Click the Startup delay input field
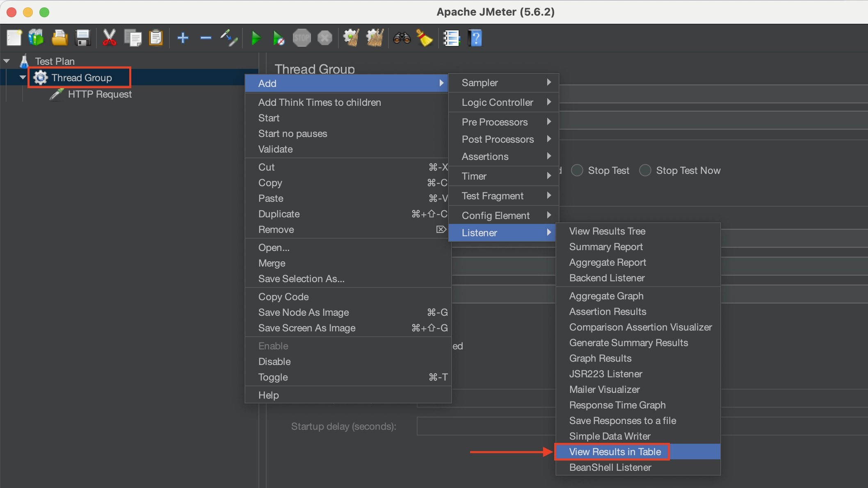868x488 pixels. coord(486,426)
